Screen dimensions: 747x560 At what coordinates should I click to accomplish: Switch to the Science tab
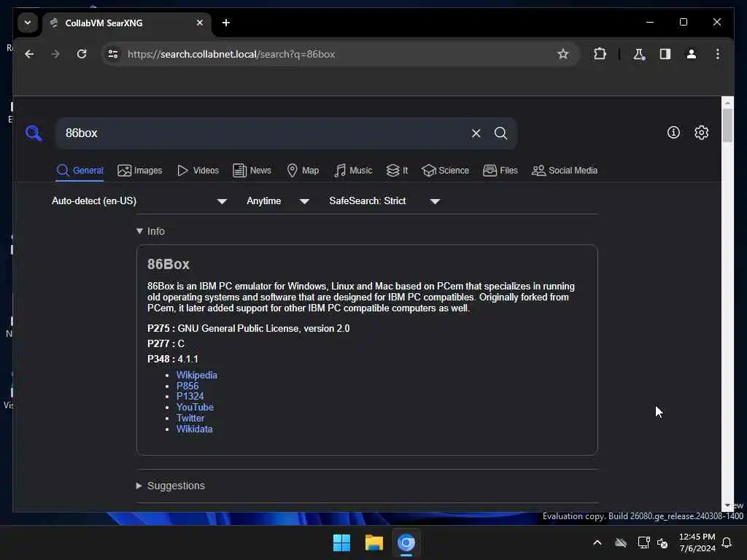[446, 171]
